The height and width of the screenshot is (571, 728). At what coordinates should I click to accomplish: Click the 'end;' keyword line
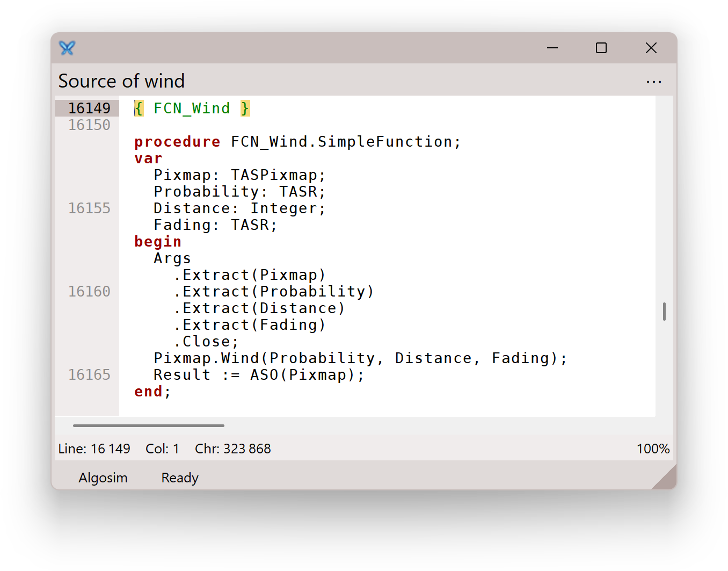tap(152, 392)
